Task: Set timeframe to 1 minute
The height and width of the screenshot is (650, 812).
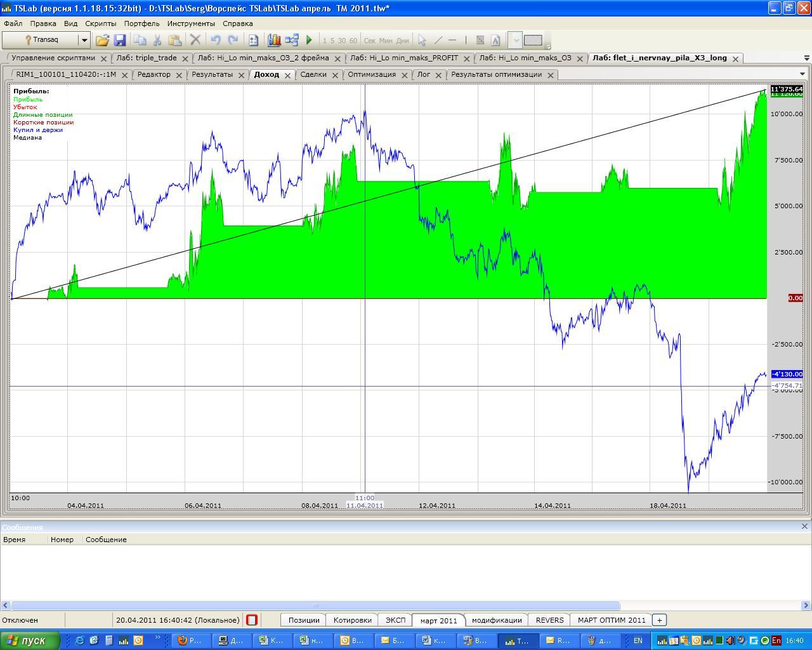Action: 324,41
